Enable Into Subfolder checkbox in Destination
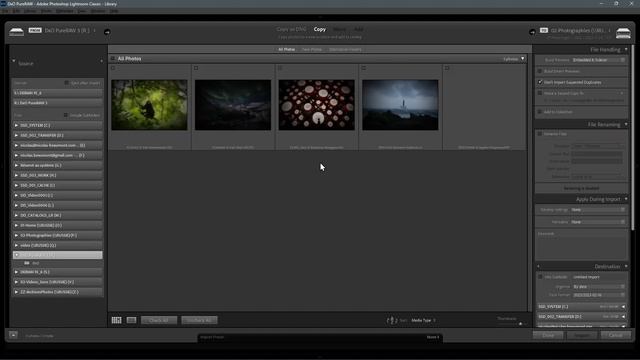This screenshot has width=640, height=360. (540, 277)
